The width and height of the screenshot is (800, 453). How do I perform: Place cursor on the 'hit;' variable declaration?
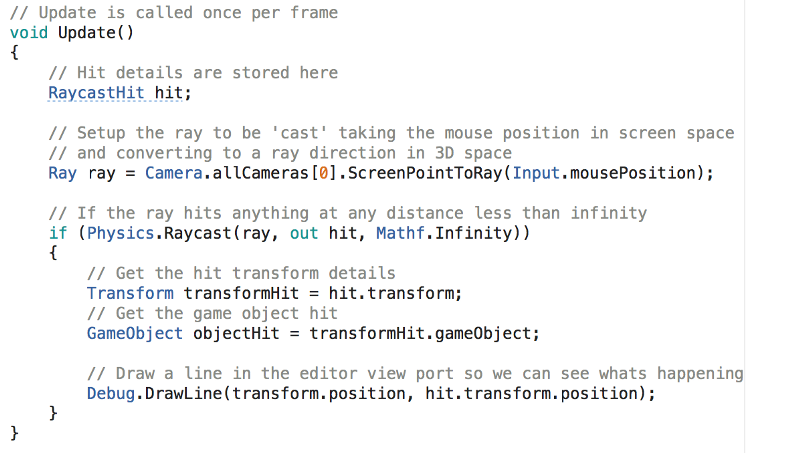point(172,92)
